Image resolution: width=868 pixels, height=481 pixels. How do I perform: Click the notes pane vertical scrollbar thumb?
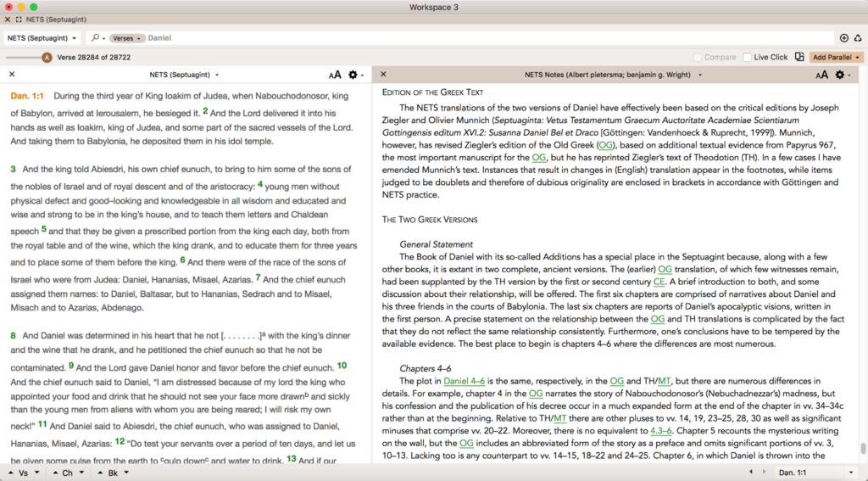(863, 448)
